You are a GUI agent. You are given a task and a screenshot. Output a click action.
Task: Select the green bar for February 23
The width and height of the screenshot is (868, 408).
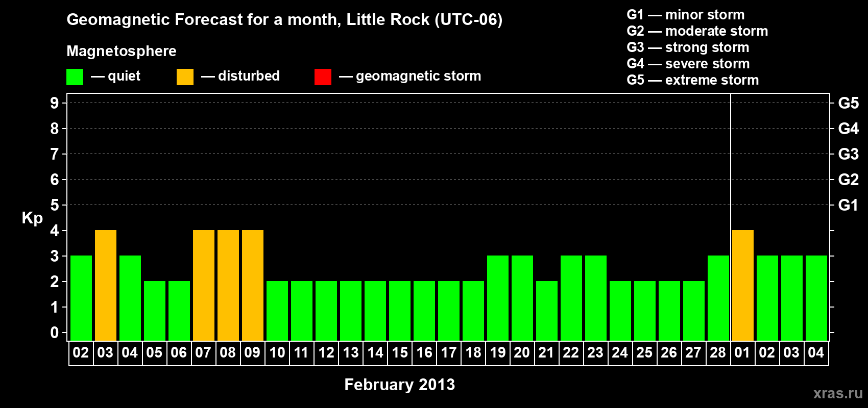(x=596, y=298)
